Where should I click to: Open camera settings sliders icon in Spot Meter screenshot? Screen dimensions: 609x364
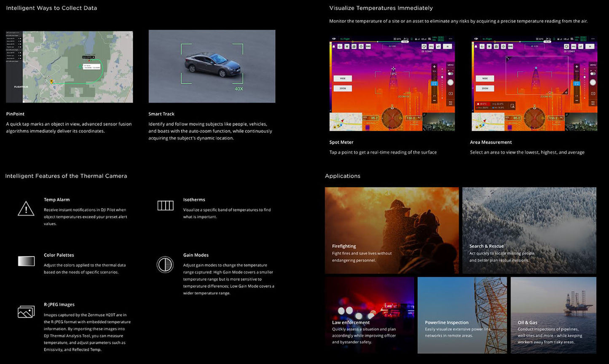click(451, 103)
